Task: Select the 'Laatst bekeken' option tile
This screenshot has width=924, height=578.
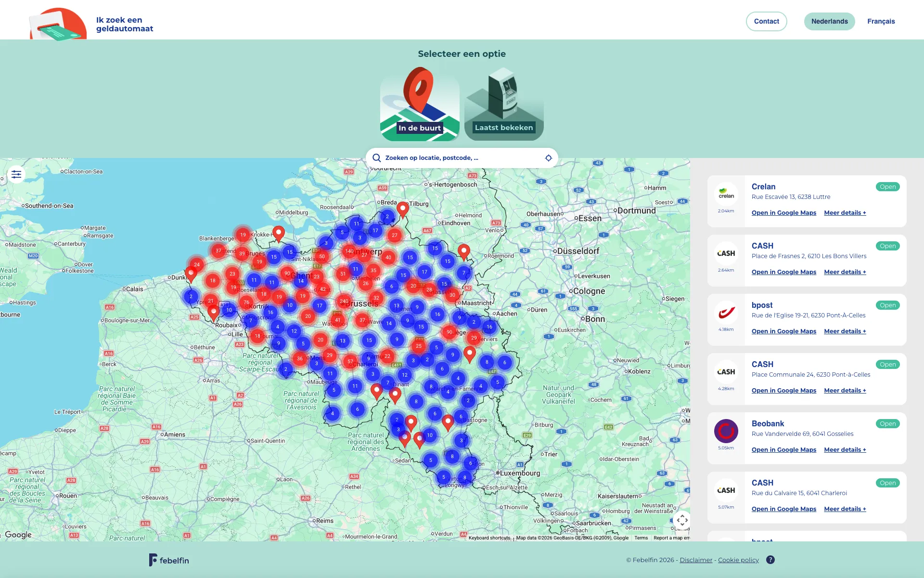Action: tap(504, 104)
